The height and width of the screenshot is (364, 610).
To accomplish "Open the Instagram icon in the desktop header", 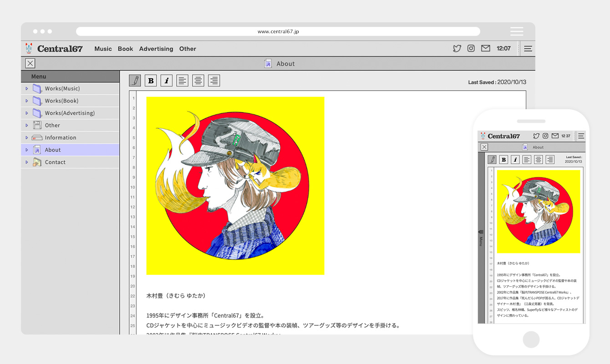I will point(471,48).
